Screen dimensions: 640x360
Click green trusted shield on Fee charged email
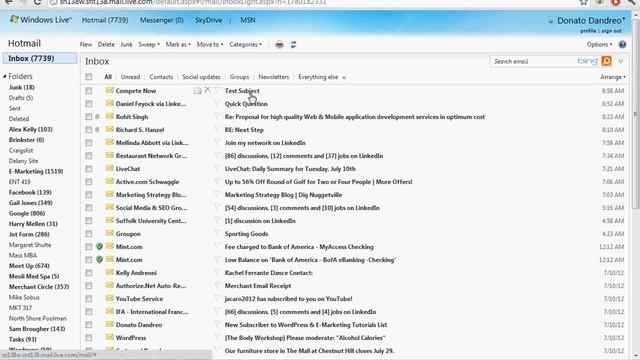pyautogui.click(x=99, y=247)
